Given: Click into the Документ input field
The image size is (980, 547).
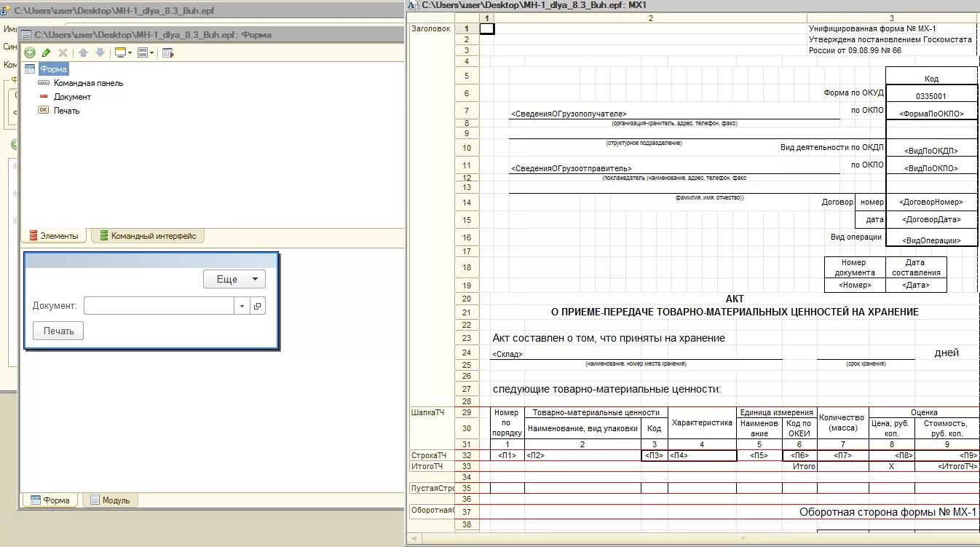Looking at the screenshot, I should [158, 306].
